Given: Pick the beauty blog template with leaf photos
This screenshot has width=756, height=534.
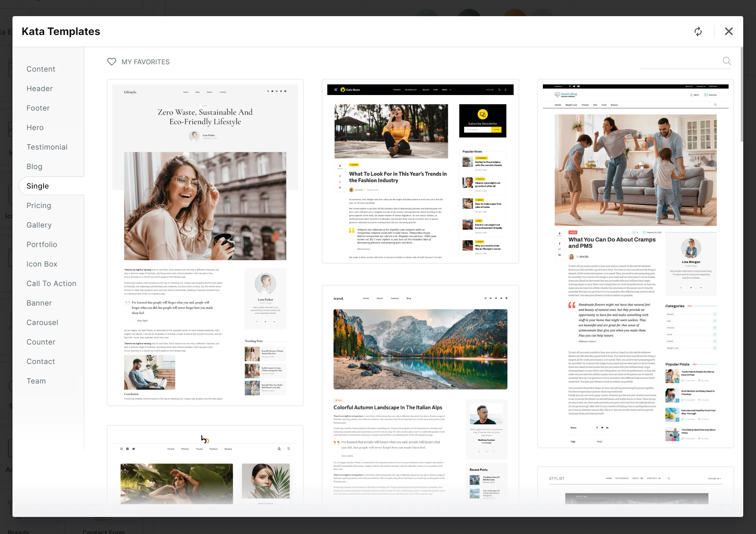Looking at the screenshot, I should tap(205, 465).
